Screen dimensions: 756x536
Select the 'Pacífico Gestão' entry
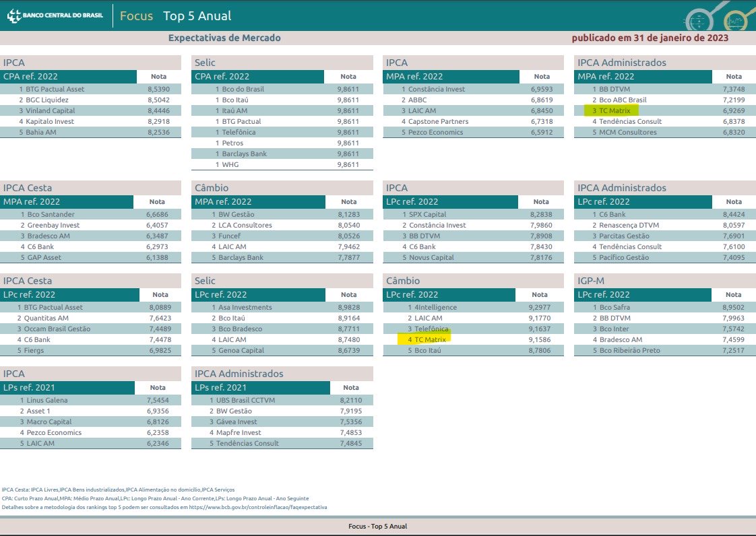pos(624,257)
